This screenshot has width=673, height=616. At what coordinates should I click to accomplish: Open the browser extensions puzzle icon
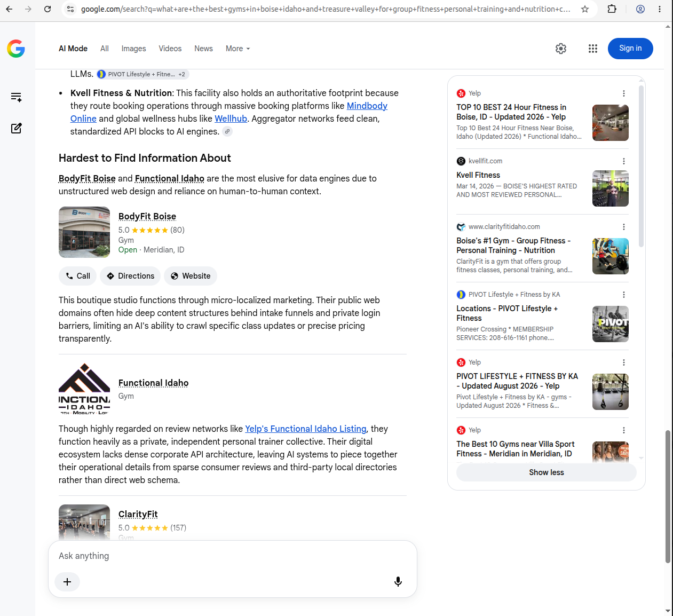[x=612, y=9]
